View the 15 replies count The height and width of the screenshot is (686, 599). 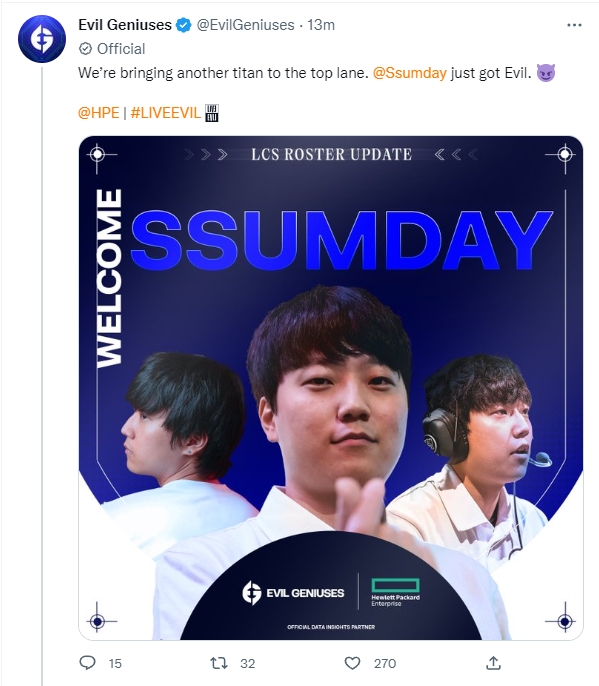(115, 664)
